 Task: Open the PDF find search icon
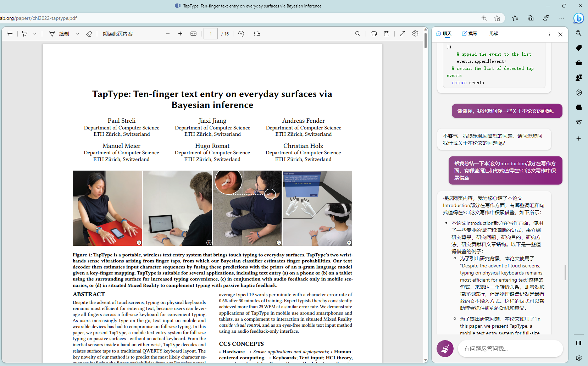pyautogui.click(x=357, y=34)
